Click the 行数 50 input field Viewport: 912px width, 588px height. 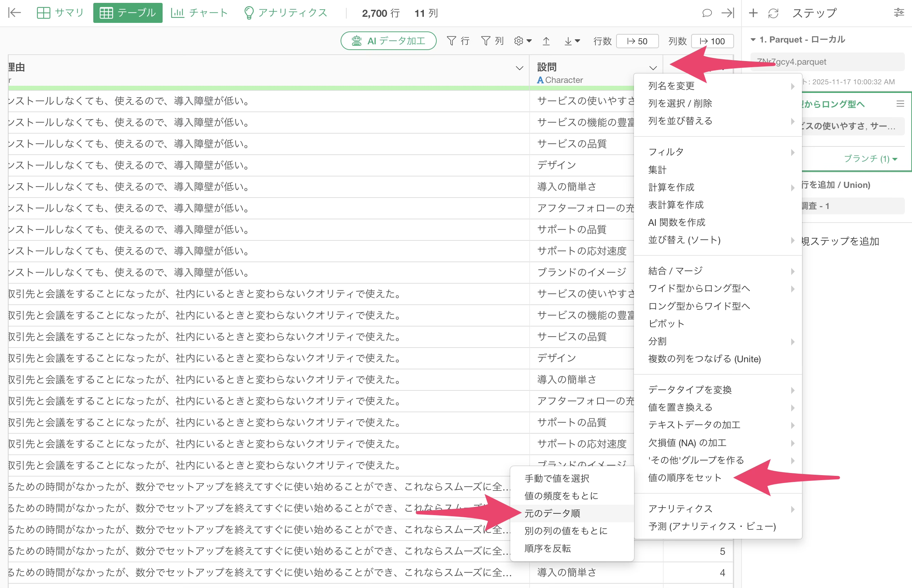click(638, 41)
